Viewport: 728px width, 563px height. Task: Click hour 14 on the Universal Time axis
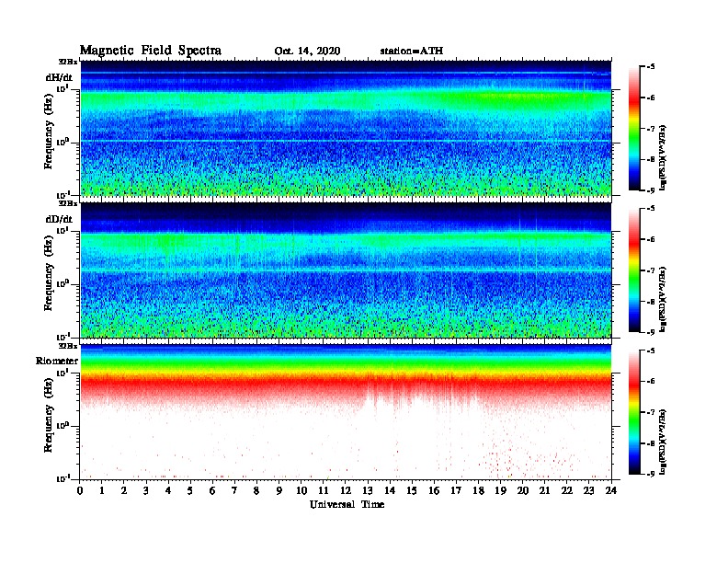pyautogui.click(x=390, y=491)
